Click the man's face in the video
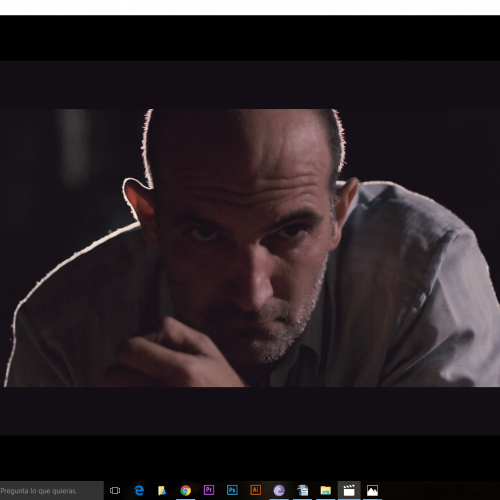The width and height of the screenshot is (500, 500). point(247,260)
